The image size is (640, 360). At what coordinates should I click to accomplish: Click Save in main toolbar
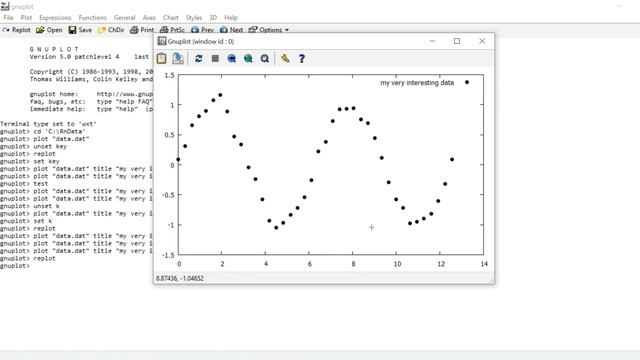80,30
